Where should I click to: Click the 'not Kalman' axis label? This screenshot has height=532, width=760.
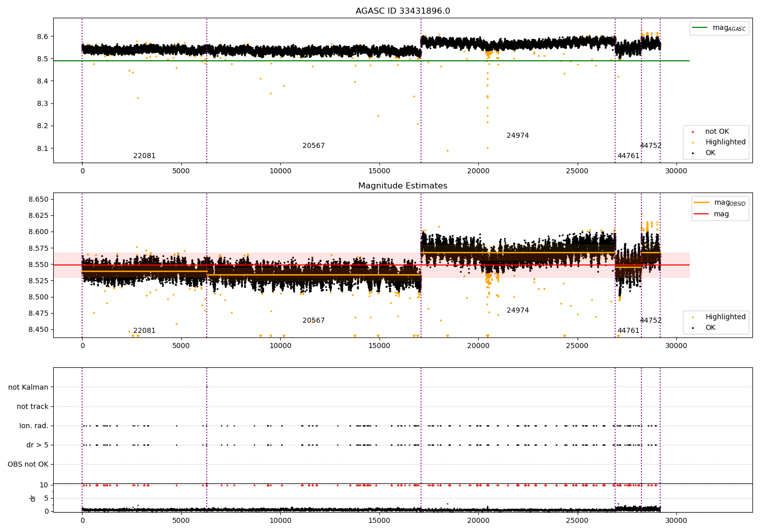pyautogui.click(x=28, y=388)
